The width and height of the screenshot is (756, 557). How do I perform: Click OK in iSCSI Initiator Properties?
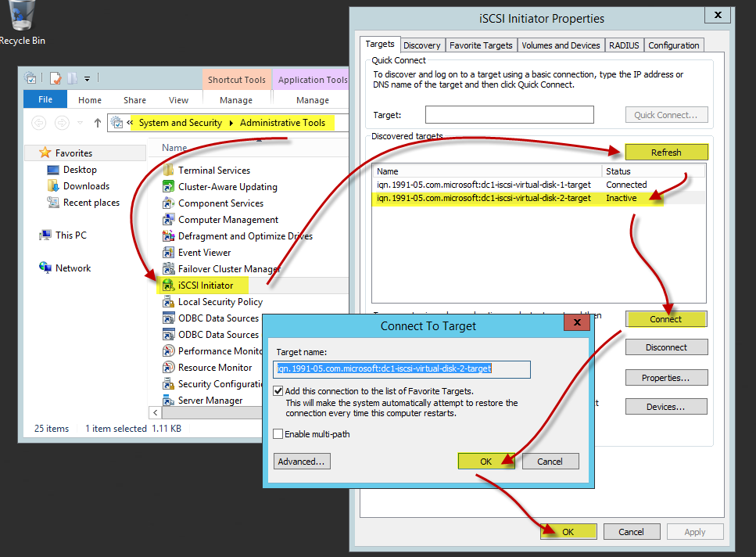coord(568,532)
